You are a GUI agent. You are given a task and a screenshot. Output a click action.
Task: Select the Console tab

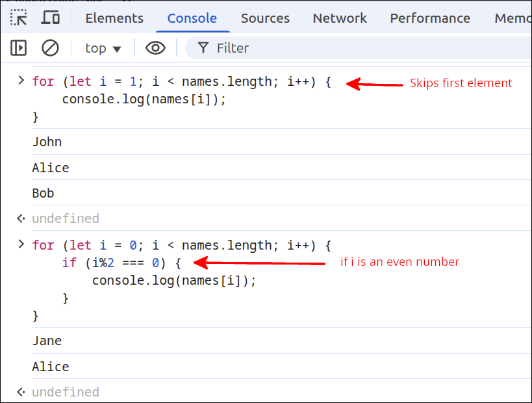[x=192, y=18]
